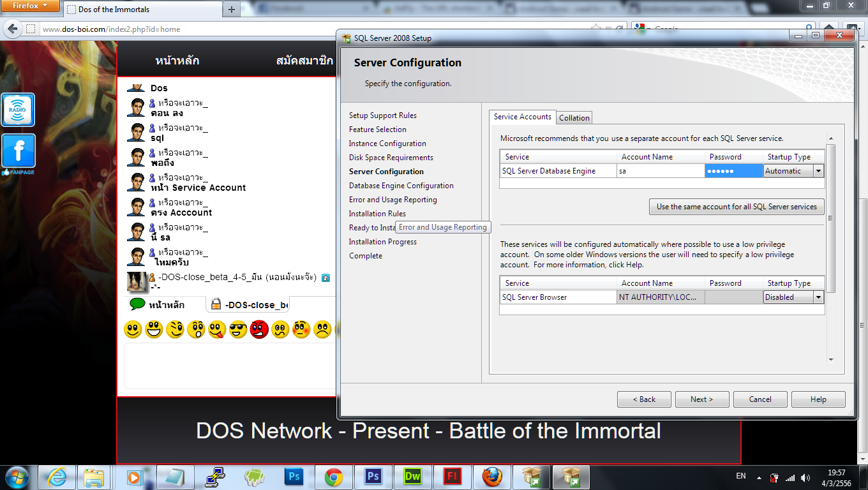Click the home icon beside DOS-close_beta user
Image resolution: width=868 pixels, height=490 pixels.
pyautogui.click(x=325, y=278)
